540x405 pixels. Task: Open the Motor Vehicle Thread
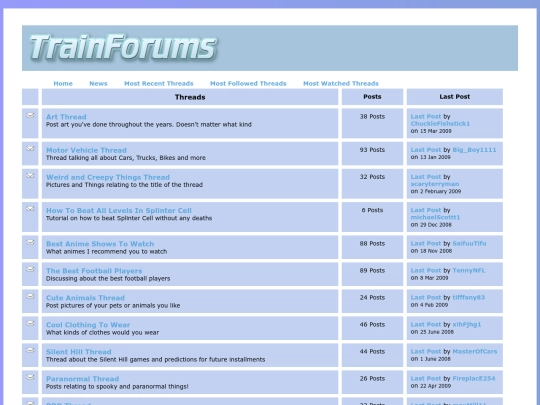(86, 150)
